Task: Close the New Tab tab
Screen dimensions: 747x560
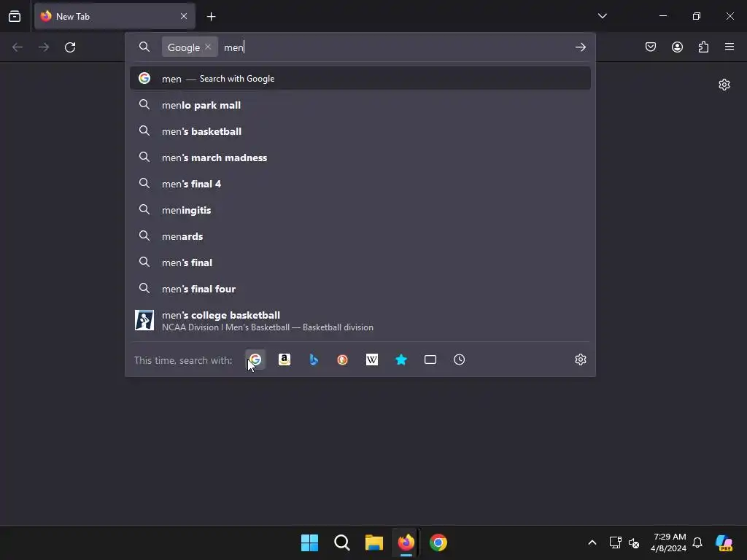Action: (x=184, y=16)
